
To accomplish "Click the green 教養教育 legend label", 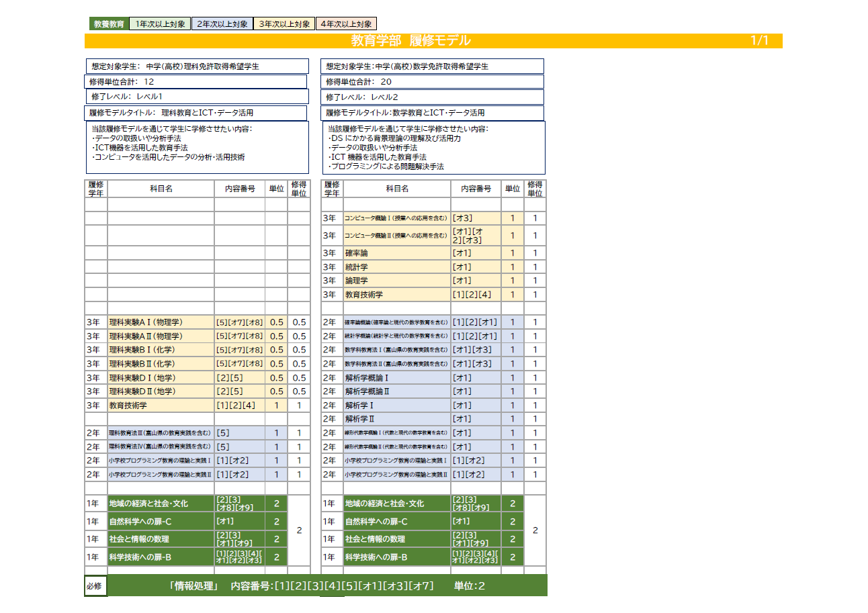I will coord(108,24).
